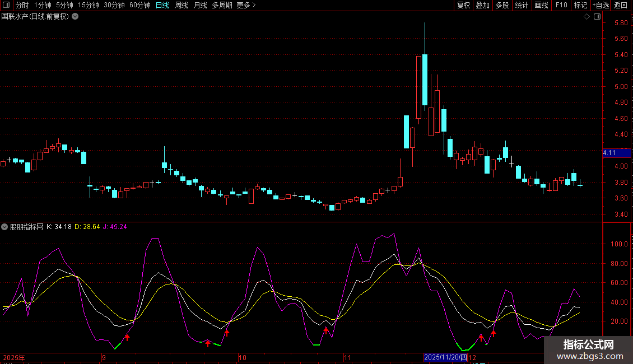633x364 pixels.
Task: Add stock via +自选 button
Action: pyautogui.click(x=601, y=6)
